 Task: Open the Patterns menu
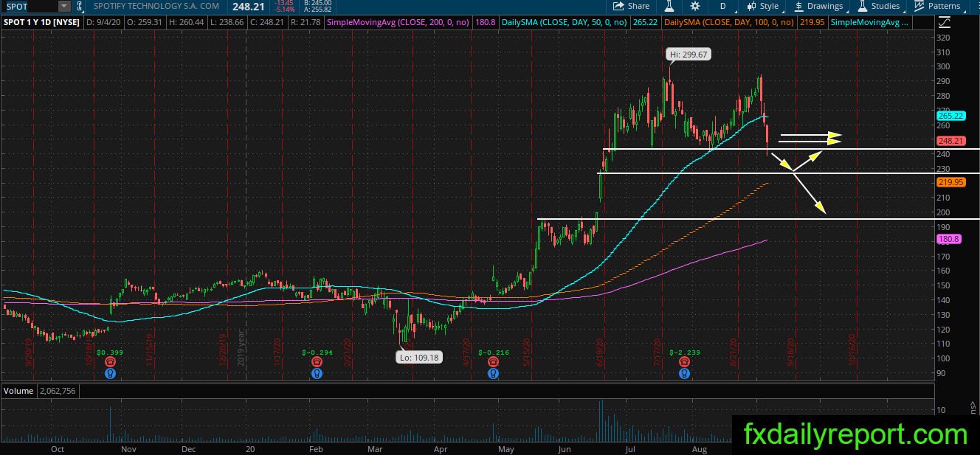937,6
